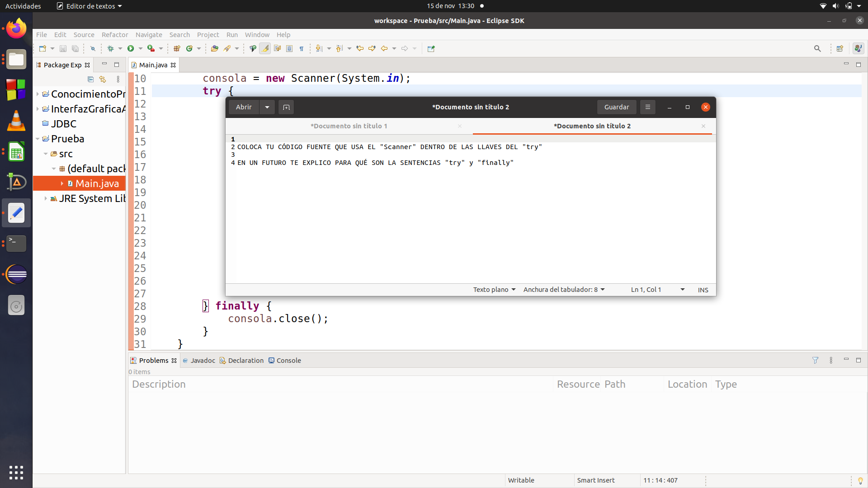The image size is (868, 488).
Task: Click the Problems view filter funnel icon
Action: (x=815, y=361)
